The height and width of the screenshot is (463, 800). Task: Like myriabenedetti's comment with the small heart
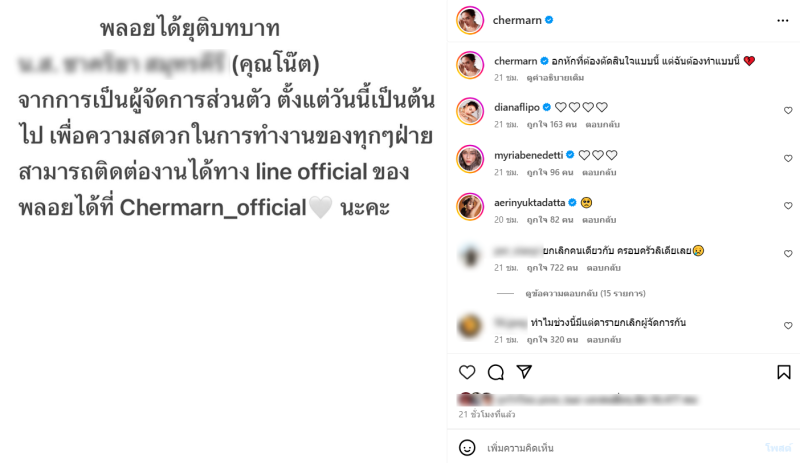coord(788,158)
